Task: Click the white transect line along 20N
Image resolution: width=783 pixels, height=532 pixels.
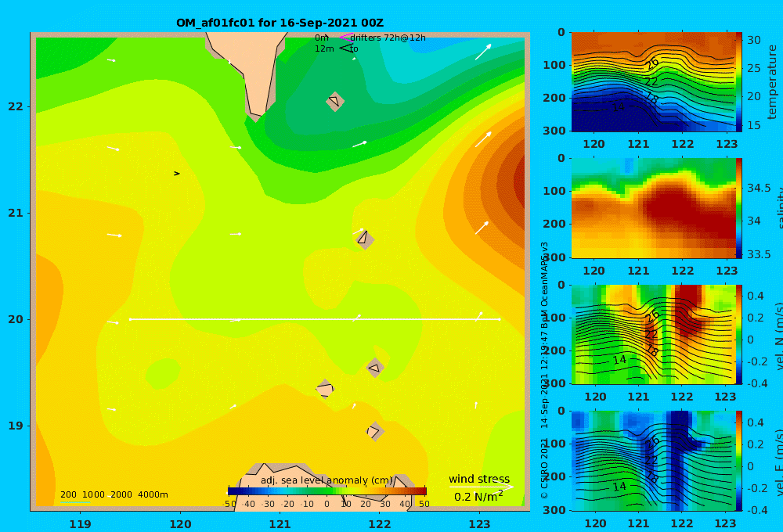Action: (x=315, y=319)
